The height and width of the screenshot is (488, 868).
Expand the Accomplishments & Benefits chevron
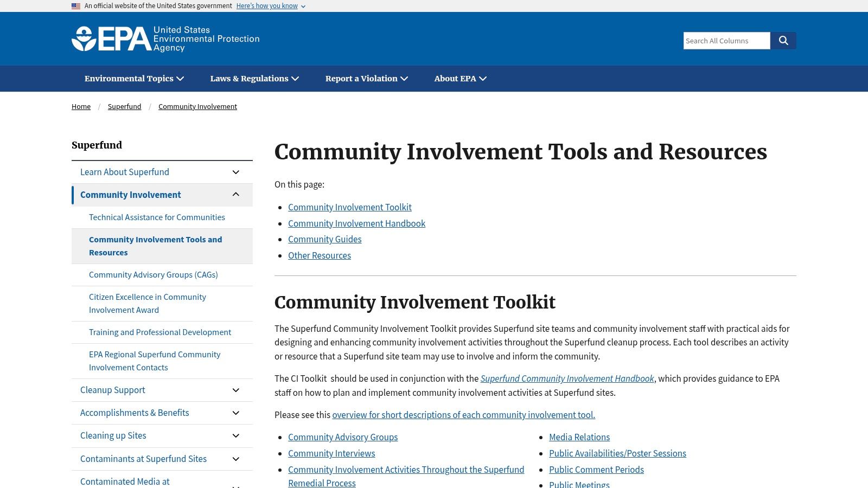[236, 413]
